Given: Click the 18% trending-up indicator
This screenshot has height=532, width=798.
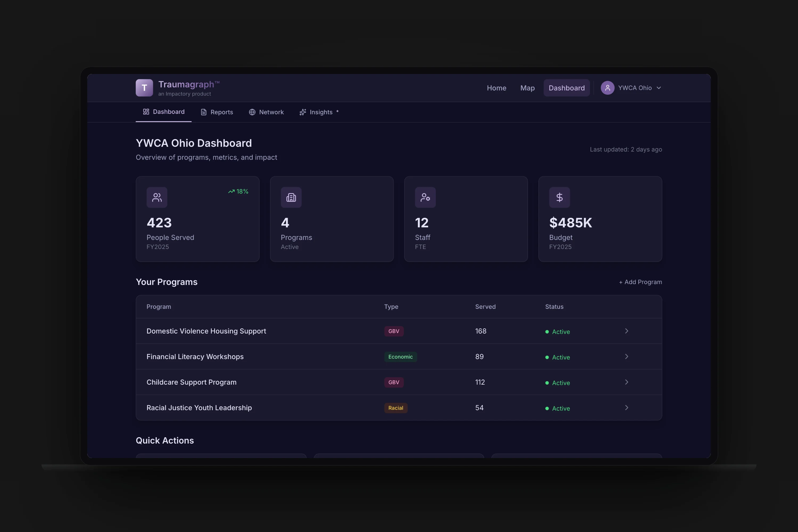Looking at the screenshot, I should point(238,191).
